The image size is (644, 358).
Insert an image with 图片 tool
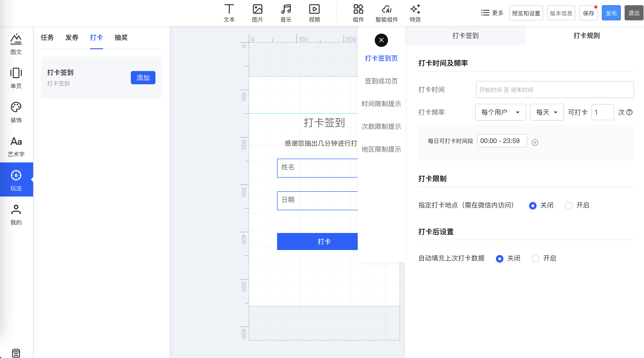(257, 13)
